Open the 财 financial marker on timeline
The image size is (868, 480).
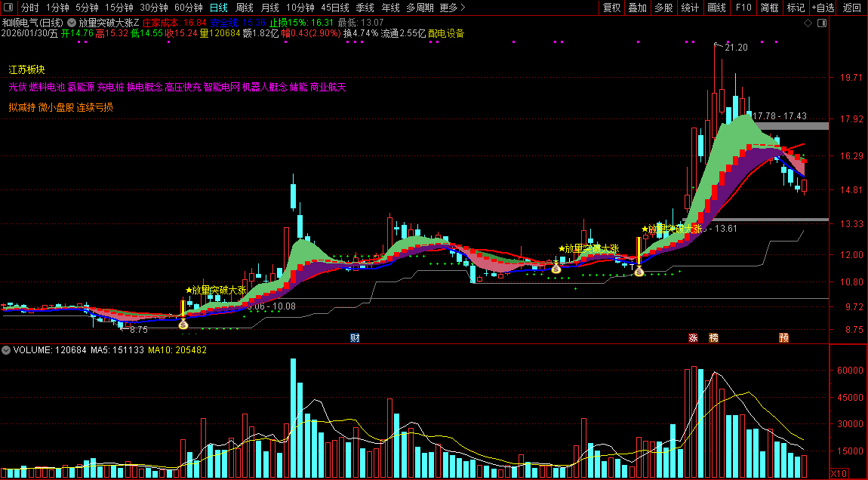tap(355, 337)
